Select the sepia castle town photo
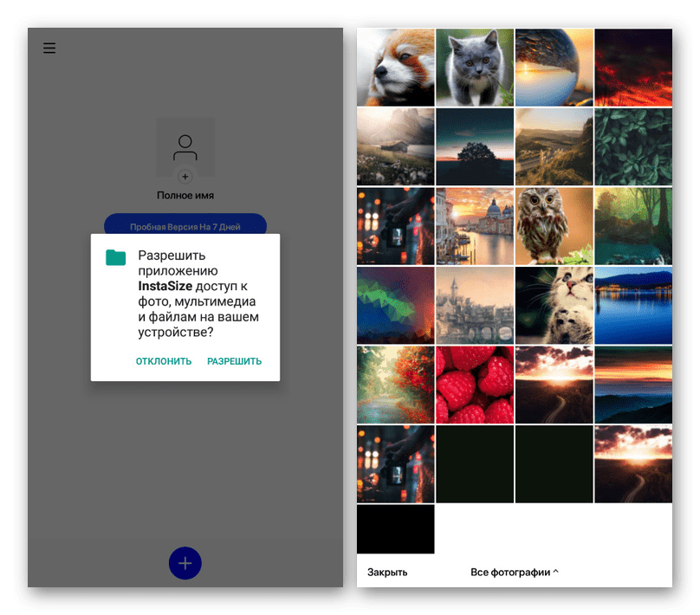Viewport: 700px width, 615px height. [475, 305]
